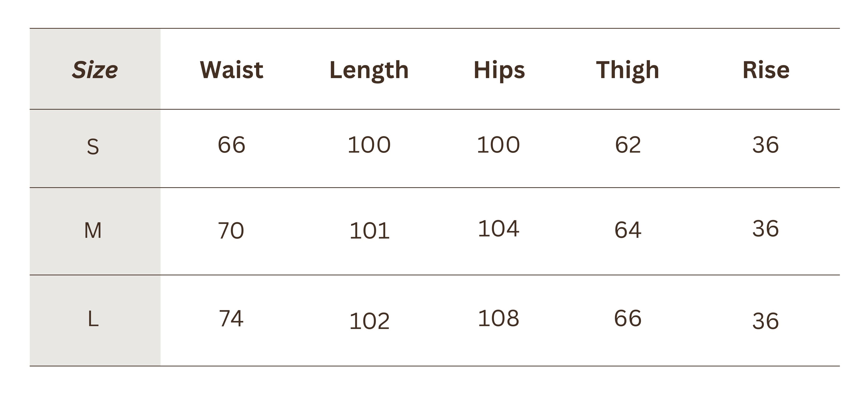
Task: Click rise value 36 in L row
Action: pos(766,321)
